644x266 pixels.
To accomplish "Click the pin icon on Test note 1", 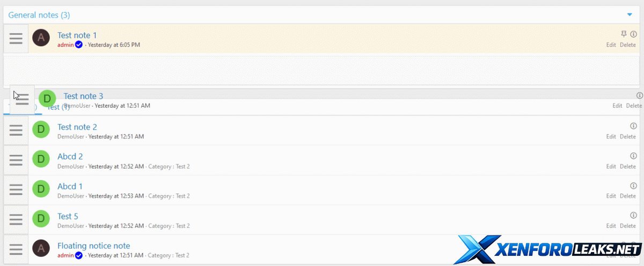I will click(x=624, y=34).
